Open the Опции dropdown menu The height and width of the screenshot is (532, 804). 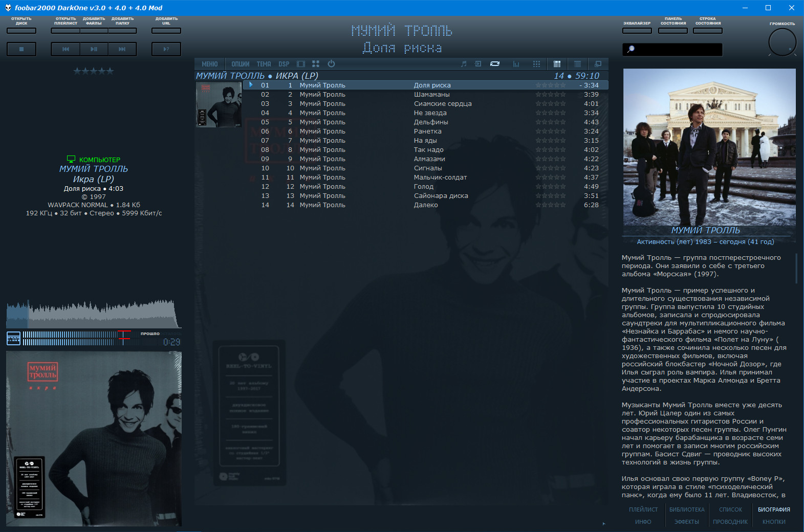click(241, 64)
